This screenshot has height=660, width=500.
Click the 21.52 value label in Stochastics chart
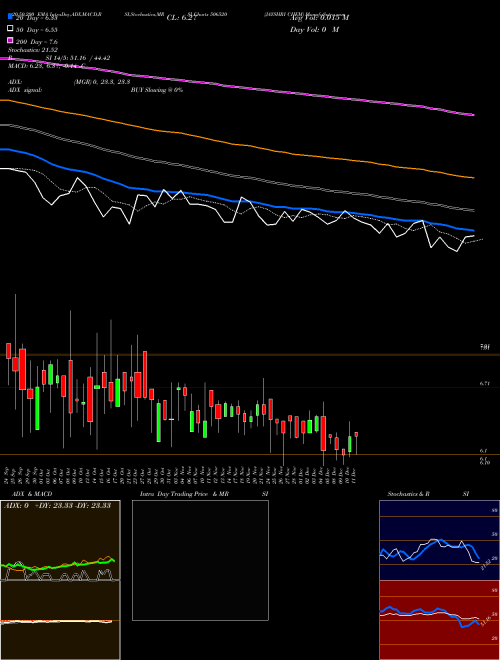click(485, 564)
